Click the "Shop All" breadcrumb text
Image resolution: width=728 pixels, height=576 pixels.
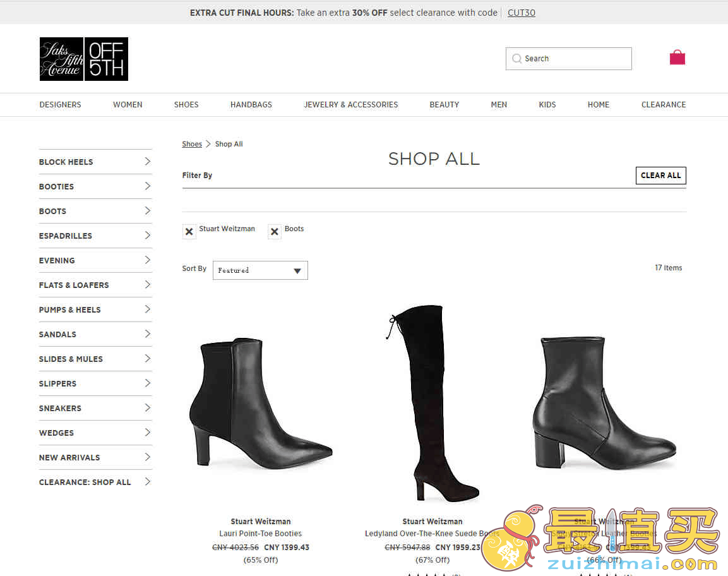[229, 144]
